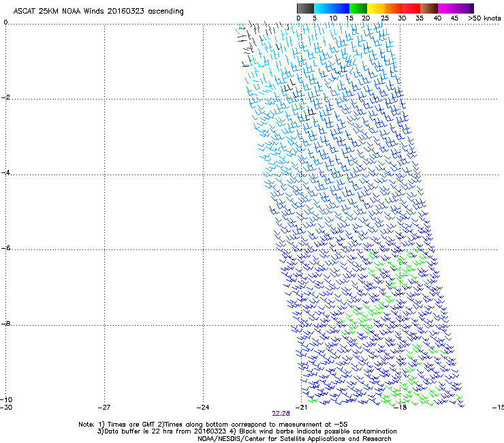504x443 pixels.
Task: Click longitude label '-21' on bottom axis
Action: [x=301, y=408]
